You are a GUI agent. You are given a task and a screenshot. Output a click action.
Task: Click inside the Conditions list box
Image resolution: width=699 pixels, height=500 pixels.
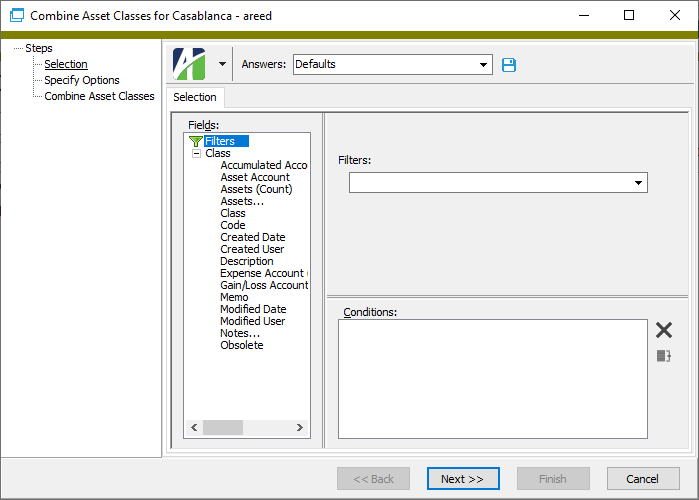pos(492,378)
